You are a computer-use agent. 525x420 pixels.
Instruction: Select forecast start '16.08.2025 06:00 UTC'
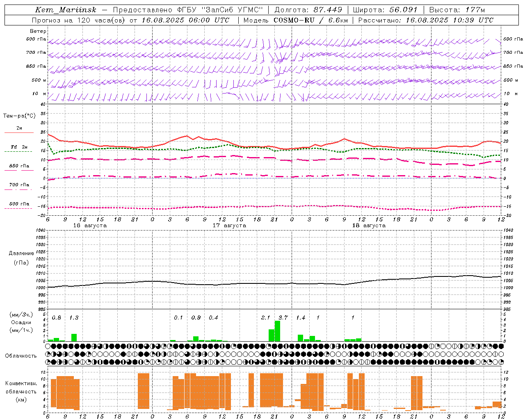point(185,20)
